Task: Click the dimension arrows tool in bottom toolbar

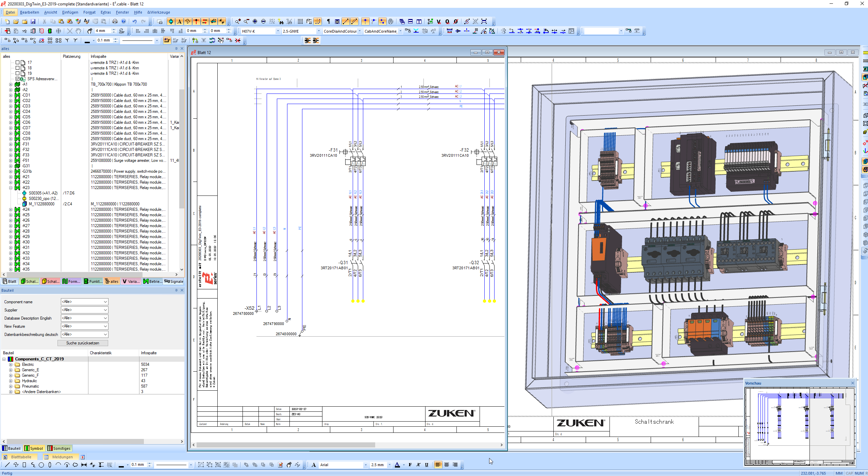Action: (x=84, y=465)
